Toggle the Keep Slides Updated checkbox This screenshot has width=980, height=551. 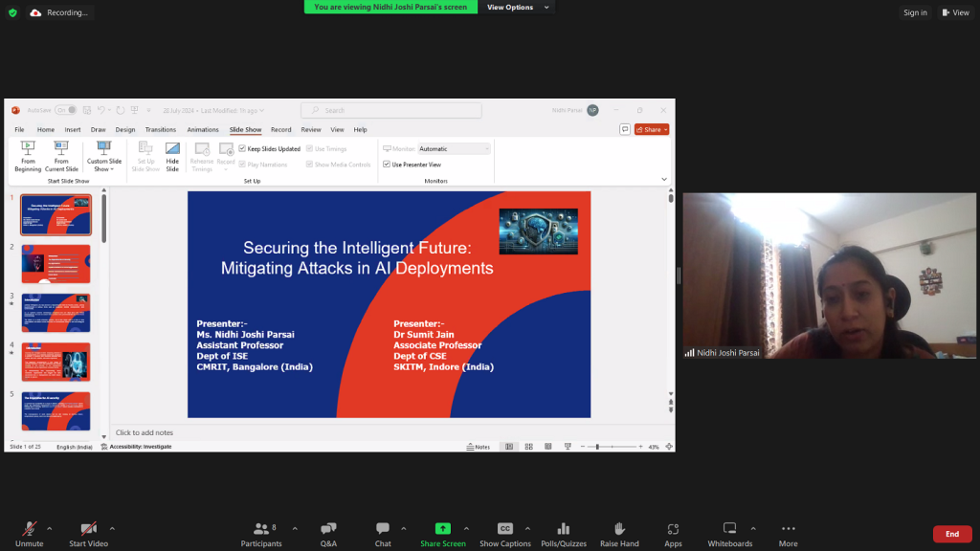[x=242, y=149]
